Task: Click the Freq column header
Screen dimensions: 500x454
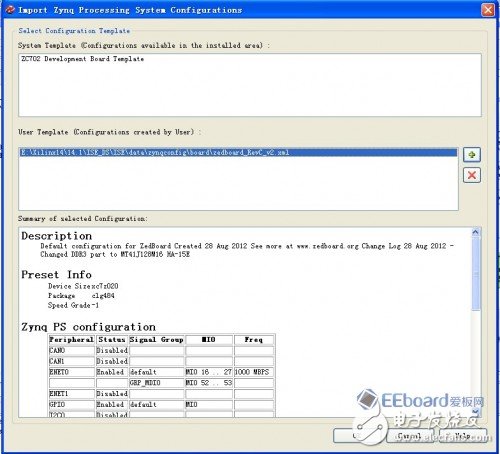Action: point(254,340)
